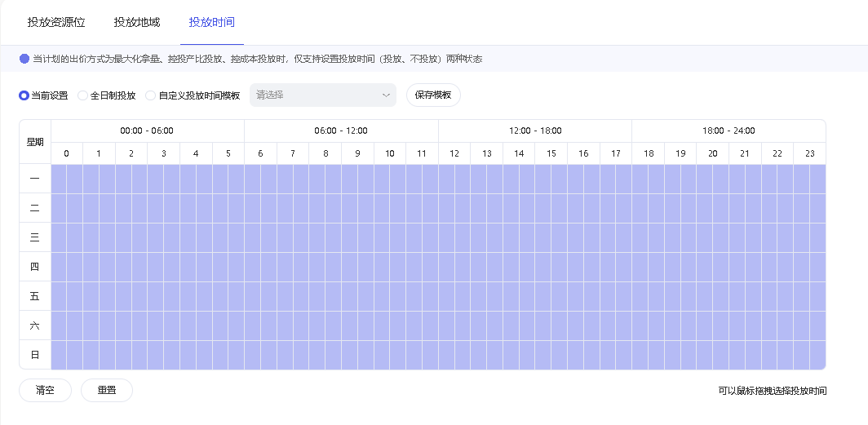Click the 六 (Saturday) row label
This screenshot has height=425, width=868.
pyautogui.click(x=35, y=325)
